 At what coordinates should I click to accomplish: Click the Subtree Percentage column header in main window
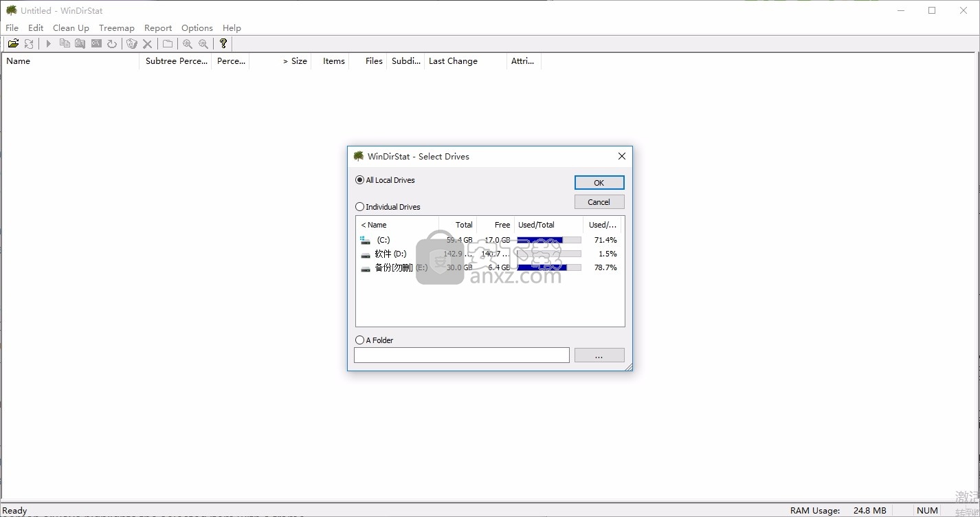click(176, 61)
